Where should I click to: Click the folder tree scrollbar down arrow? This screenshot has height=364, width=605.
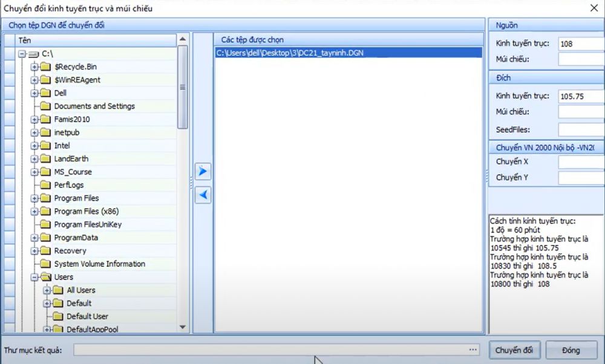pyautogui.click(x=183, y=327)
